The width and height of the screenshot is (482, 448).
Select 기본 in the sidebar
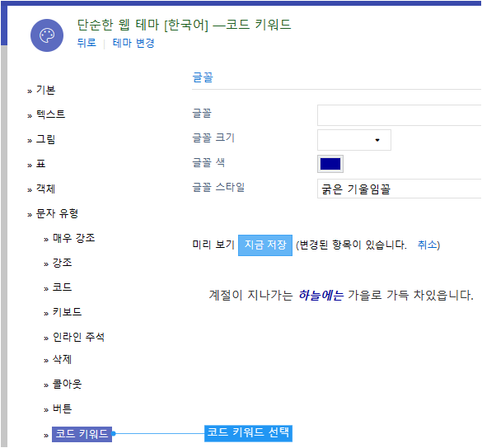tap(45, 90)
